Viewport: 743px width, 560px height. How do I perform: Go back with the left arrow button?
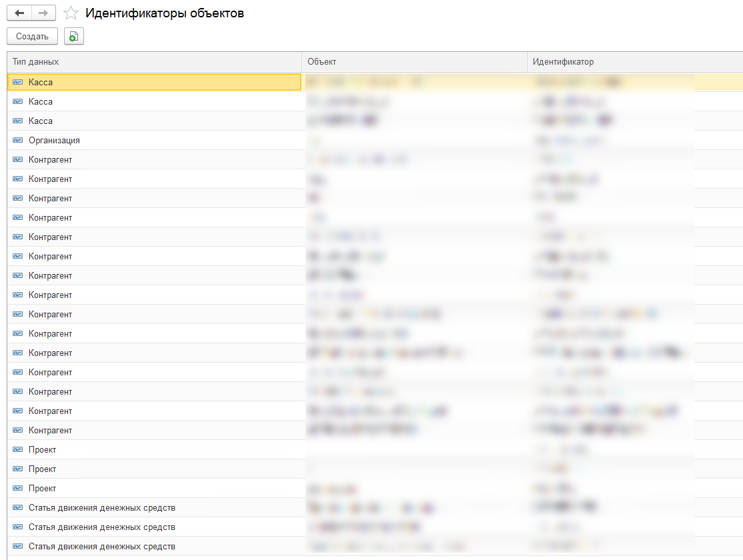(19, 13)
